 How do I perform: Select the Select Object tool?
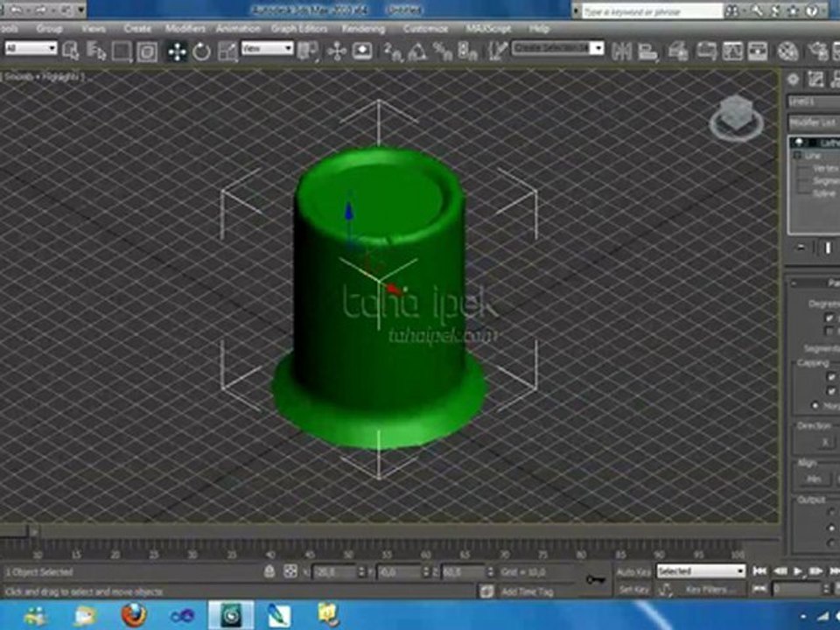point(71,52)
